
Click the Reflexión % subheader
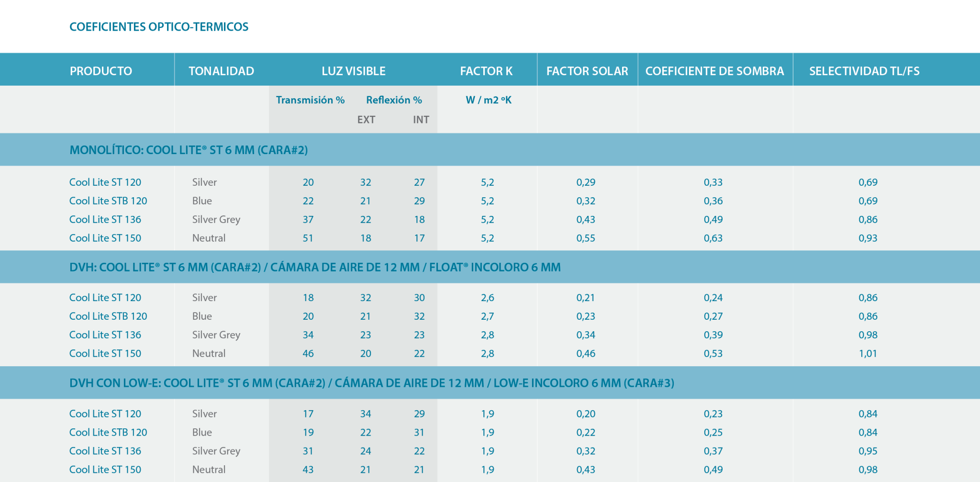[394, 100]
